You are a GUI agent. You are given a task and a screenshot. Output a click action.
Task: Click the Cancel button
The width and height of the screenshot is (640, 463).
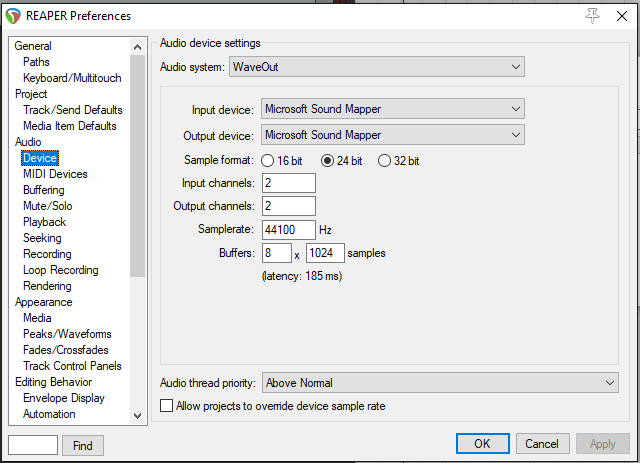pyautogui.click(x=542, y=444)
